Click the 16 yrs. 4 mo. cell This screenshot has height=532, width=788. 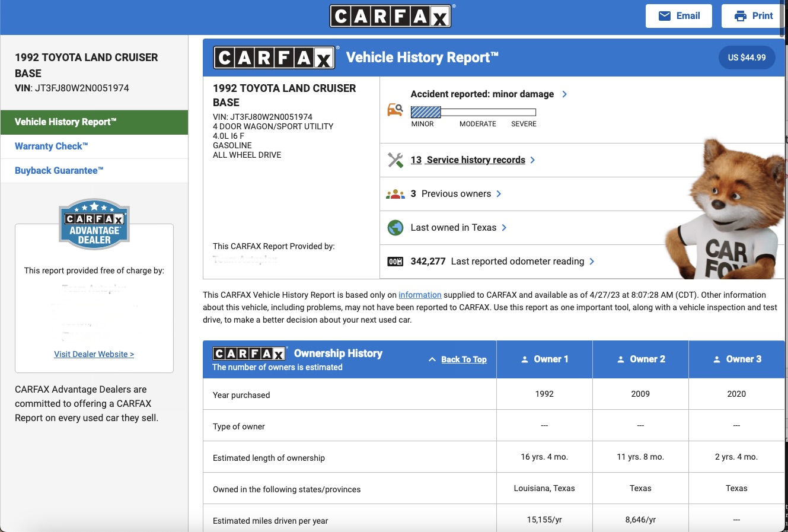pos(544,457)
